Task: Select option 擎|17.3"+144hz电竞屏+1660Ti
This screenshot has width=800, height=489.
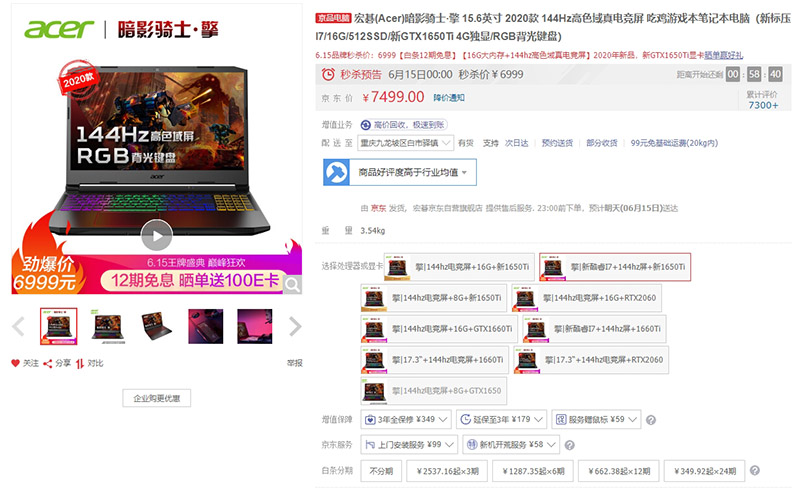Action: [434, 360]
